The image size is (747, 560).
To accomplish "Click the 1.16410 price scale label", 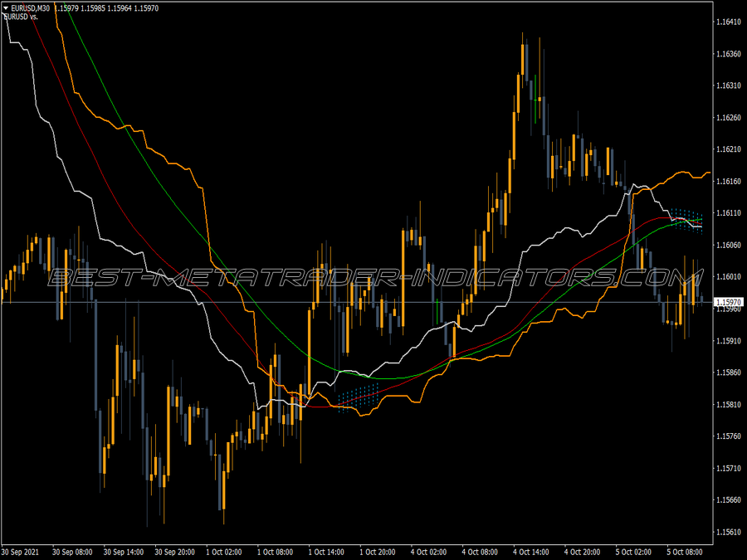I will (x=729, y=22).
